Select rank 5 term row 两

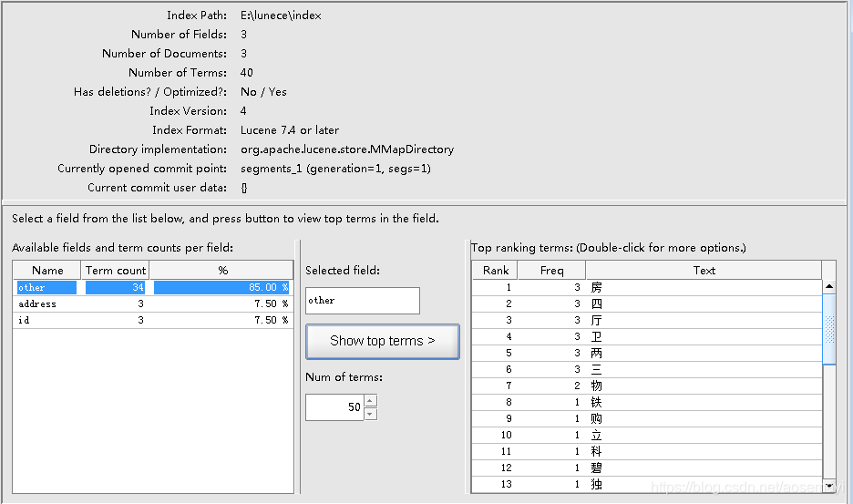[x=646, y=353]
